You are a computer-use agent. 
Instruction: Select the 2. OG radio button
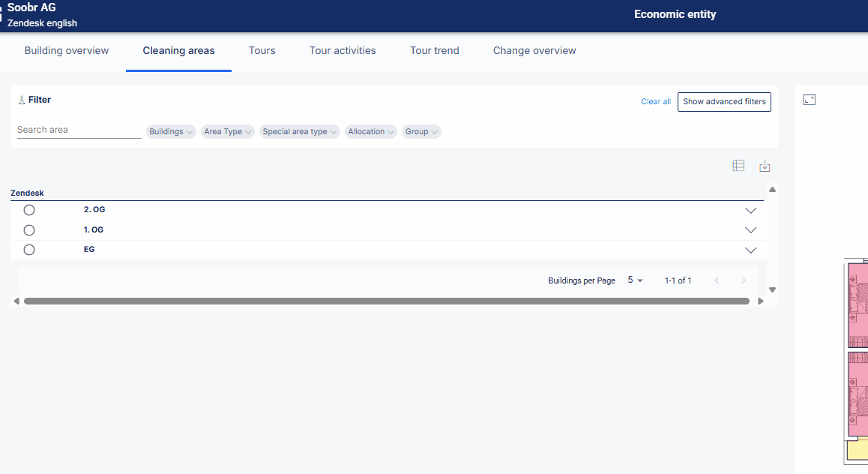coord(29,210)
